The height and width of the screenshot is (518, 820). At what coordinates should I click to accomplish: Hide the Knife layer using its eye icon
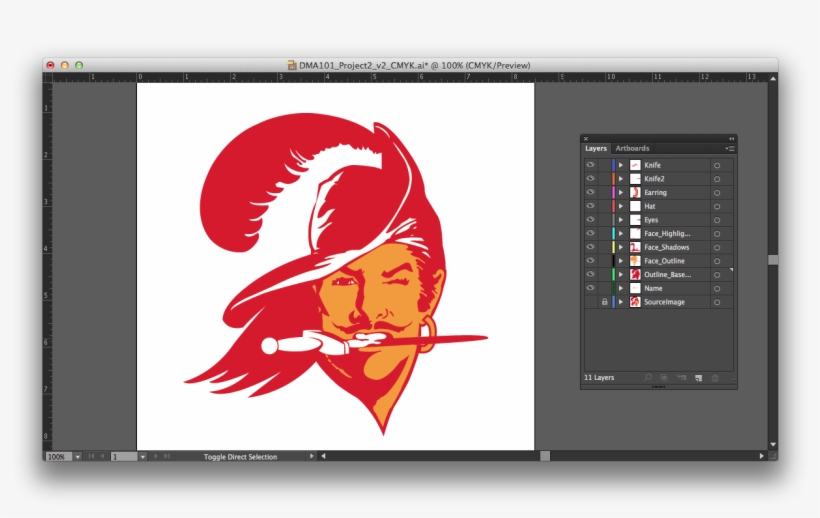click(x=590, y=165)
